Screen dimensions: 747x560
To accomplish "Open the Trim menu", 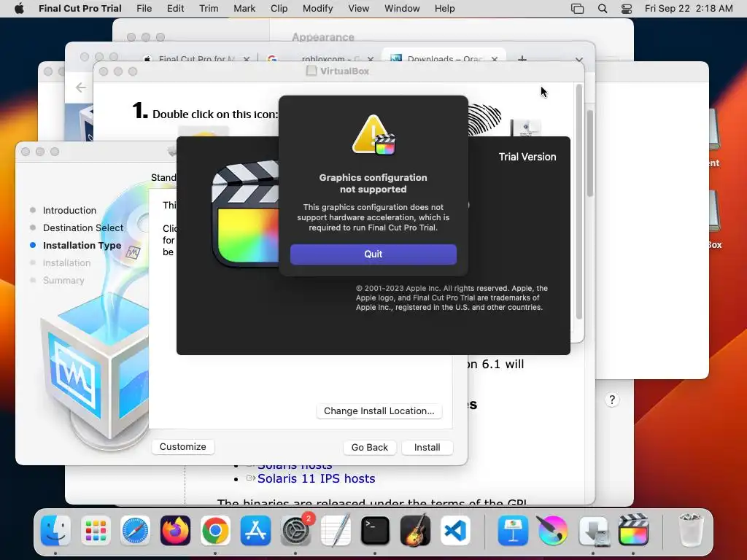I will click(x=209, y=9).
